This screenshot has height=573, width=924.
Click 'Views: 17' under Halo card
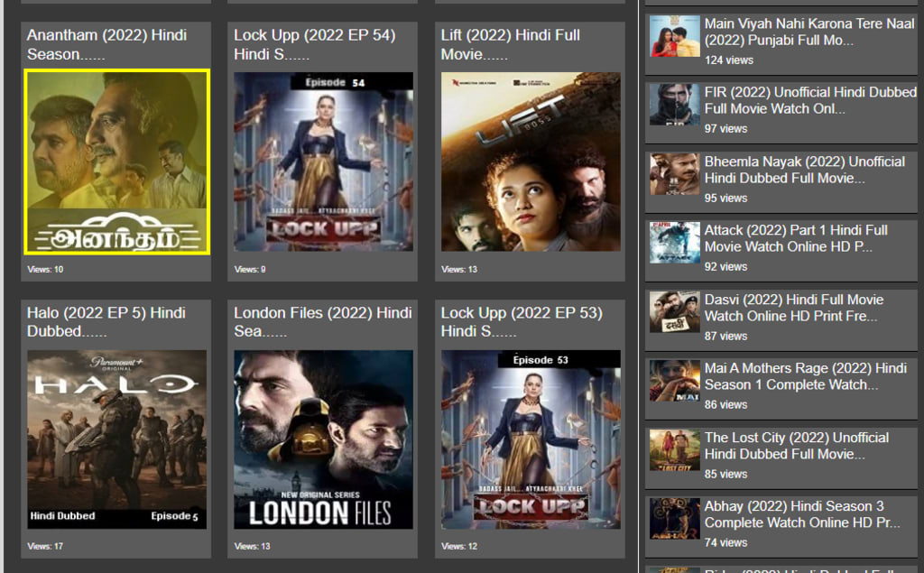click(x=45, y=547)
